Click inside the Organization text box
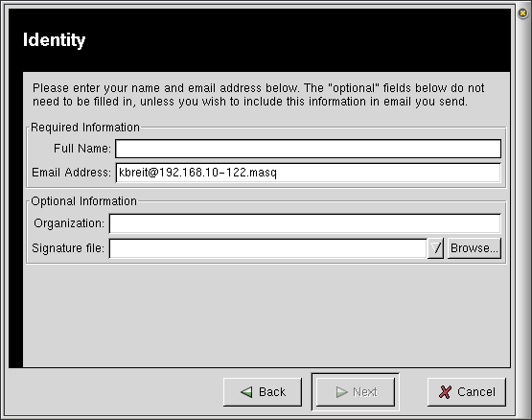The width and height of the screenshot is (532, 420). tap(305, 223)
